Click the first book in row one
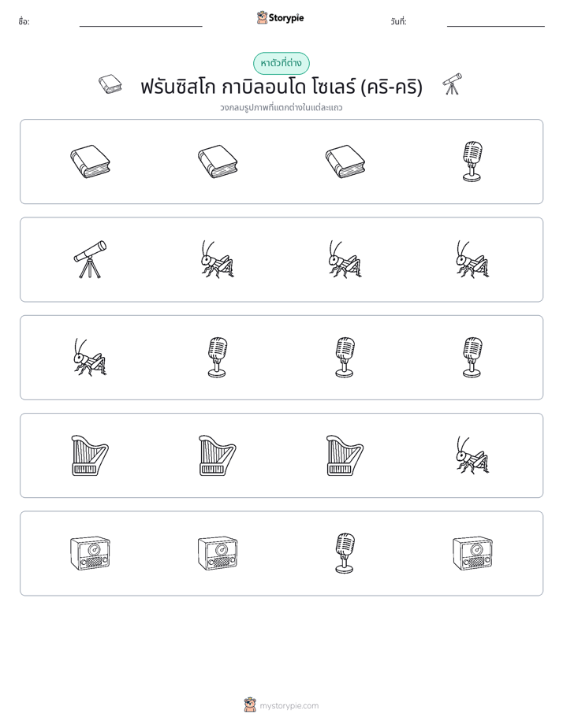The height and width of the screenshot is (728, 563). [x=90, y=162]
